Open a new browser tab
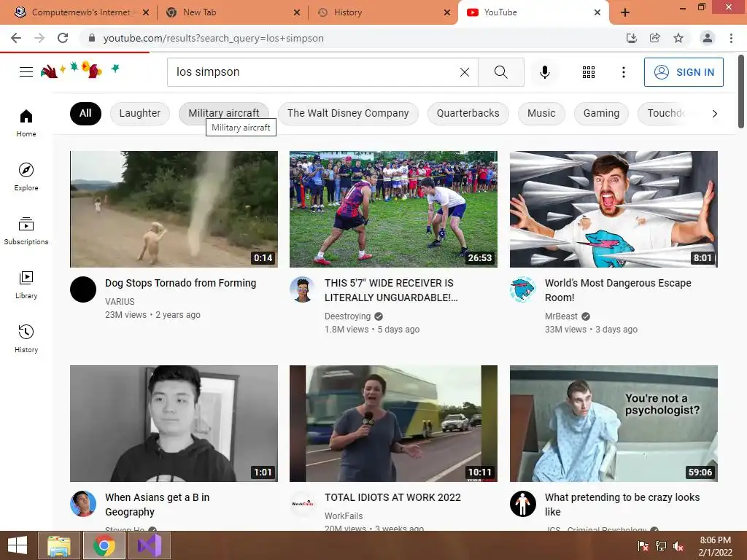This screenshot has width=747, height=560. [625, 12]
